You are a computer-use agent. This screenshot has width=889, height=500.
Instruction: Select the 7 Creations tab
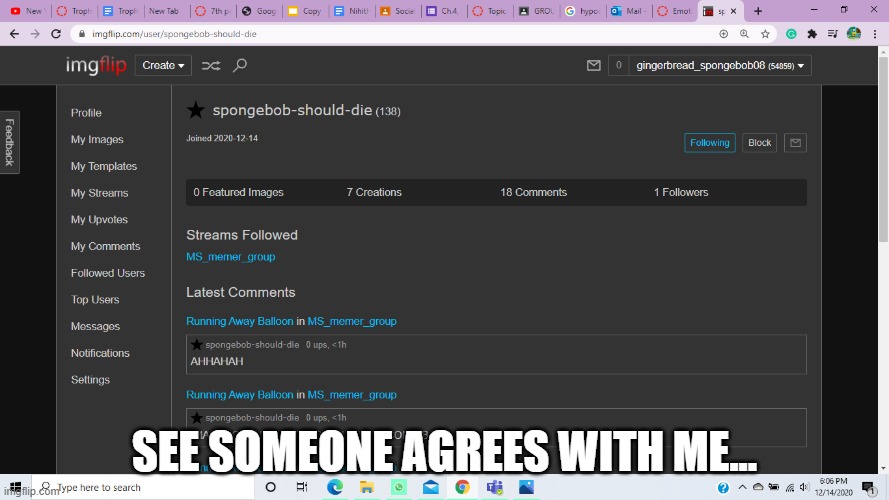[374, 192]
